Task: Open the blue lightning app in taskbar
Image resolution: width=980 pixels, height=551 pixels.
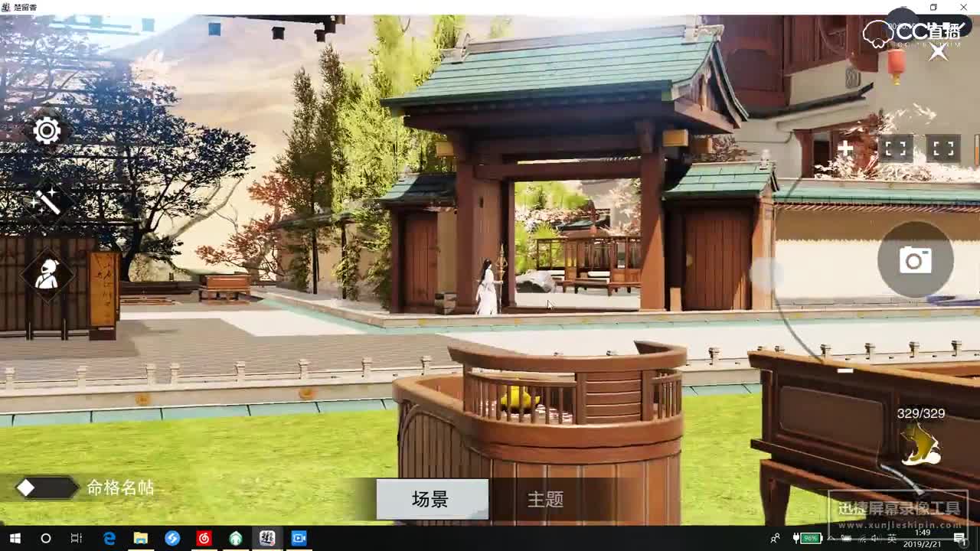Action: (172, 538)
